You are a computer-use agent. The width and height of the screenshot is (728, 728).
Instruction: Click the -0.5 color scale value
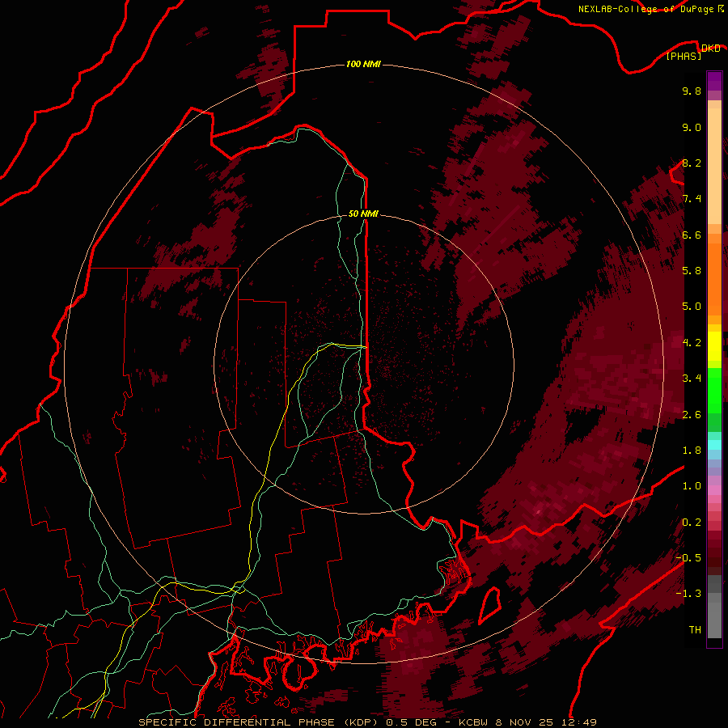pos(688,557)
